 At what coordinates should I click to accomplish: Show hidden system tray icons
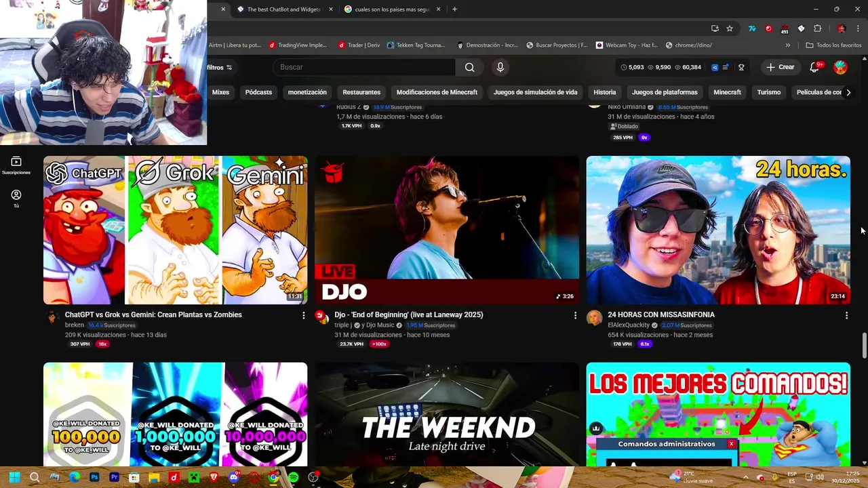pyautogui.click(x=745, y=477)
